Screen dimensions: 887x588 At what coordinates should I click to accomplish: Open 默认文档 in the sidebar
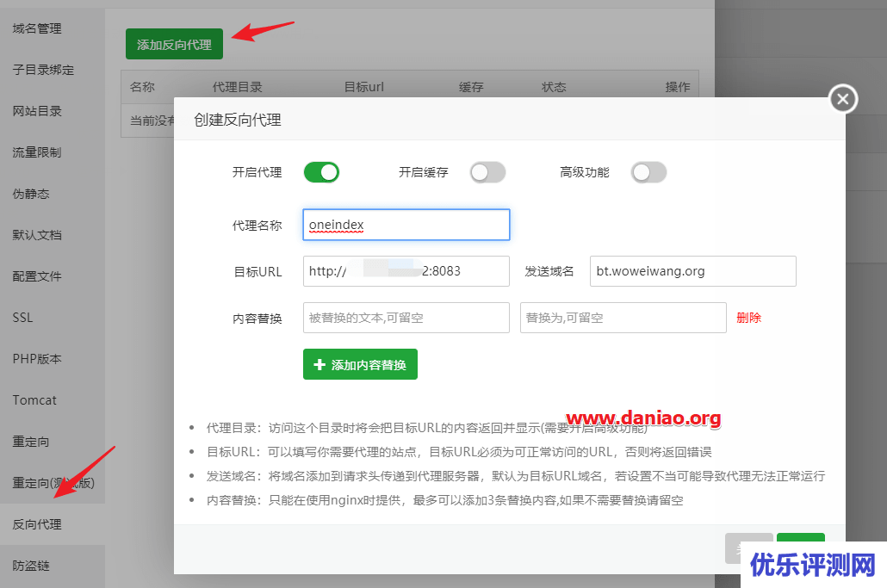point(37,235)
